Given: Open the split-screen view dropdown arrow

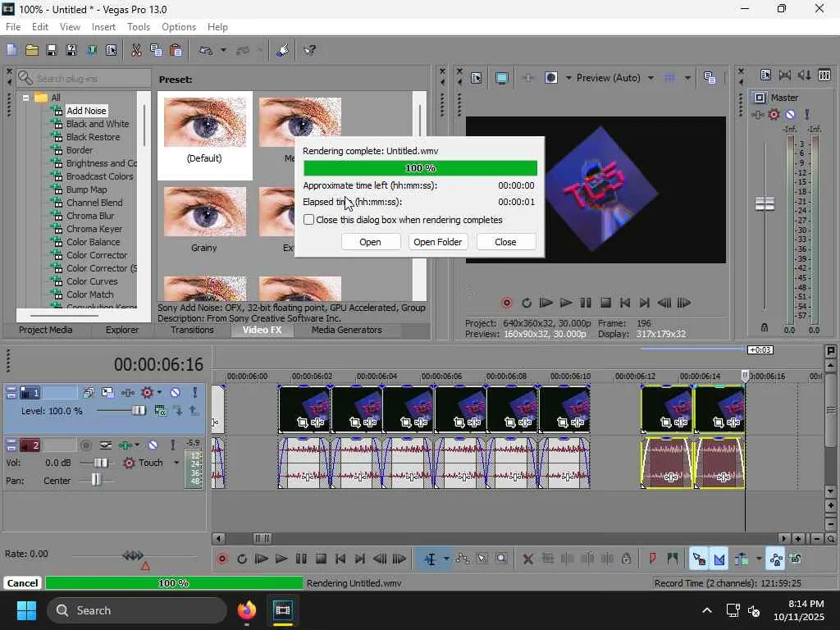Looking at the screenshot, I should 568,78.
